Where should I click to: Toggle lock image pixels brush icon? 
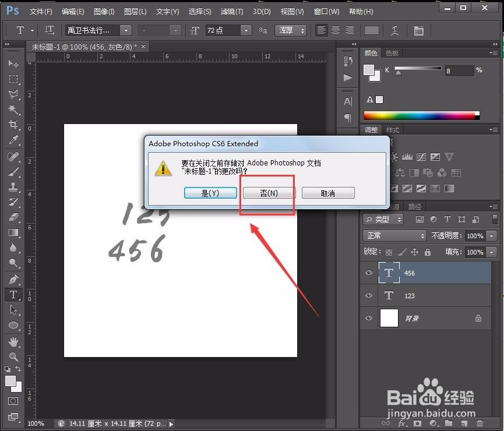click(x=402, y=252)
